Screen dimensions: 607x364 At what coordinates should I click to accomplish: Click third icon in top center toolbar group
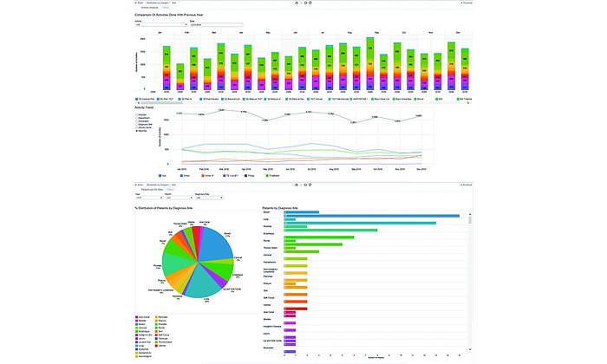(306, 3)
